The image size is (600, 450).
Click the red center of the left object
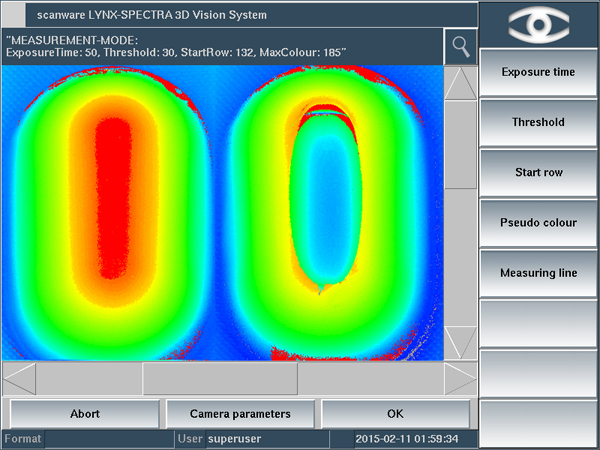point(113,197)
